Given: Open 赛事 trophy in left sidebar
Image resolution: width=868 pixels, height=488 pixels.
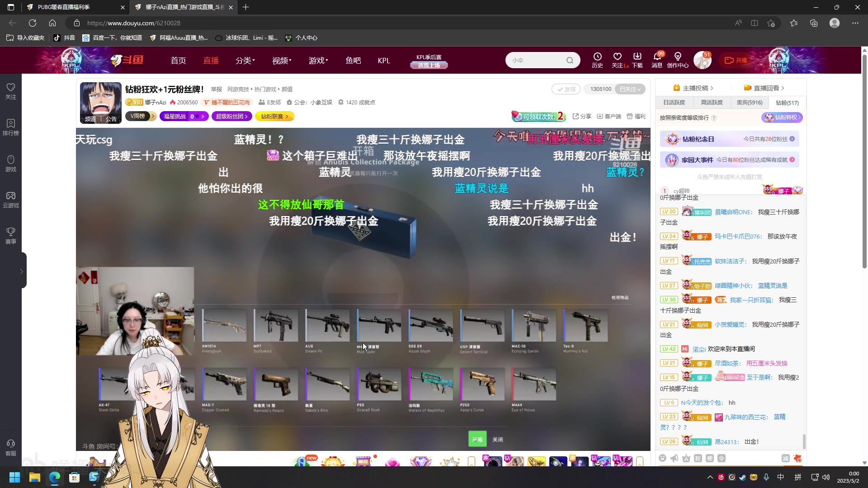Looking at the screenshot, I should tap(11, 235).
